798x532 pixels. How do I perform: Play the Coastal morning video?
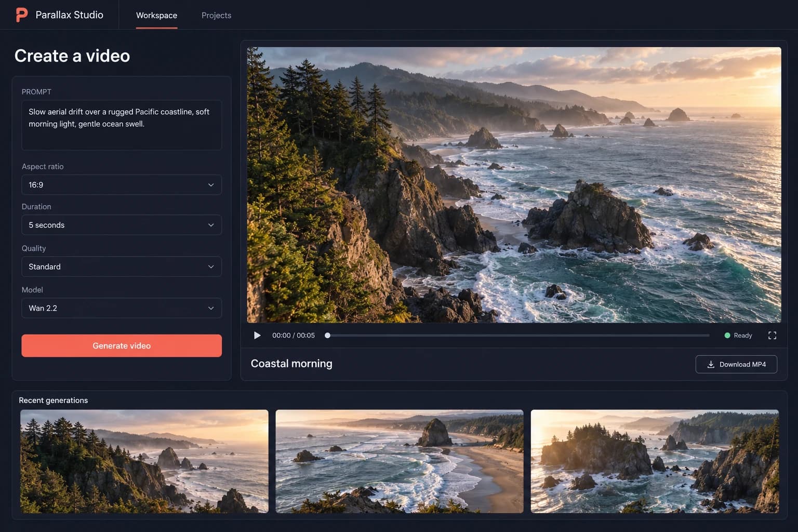257,336
